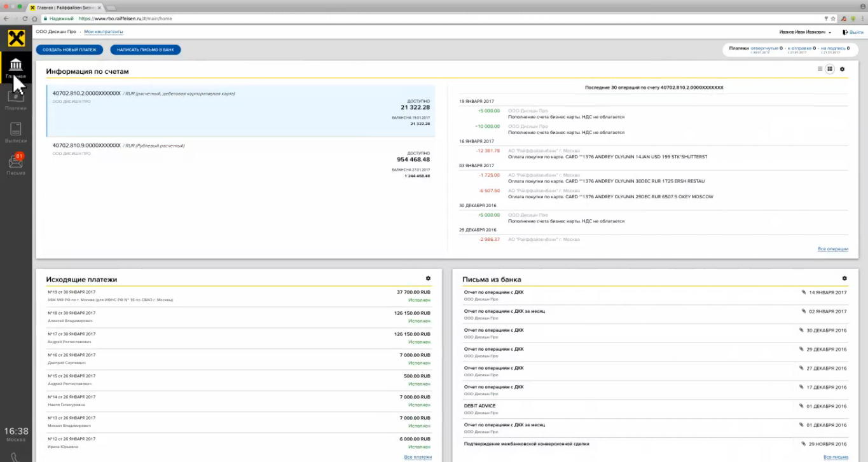Open к отправке payments link
Screen dimensions: 868x462
tap(801, 48)
